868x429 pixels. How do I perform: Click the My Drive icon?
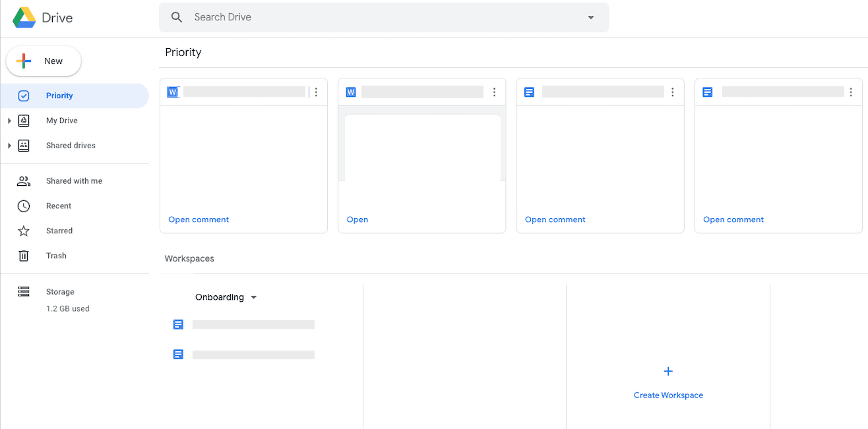(24, 121)
